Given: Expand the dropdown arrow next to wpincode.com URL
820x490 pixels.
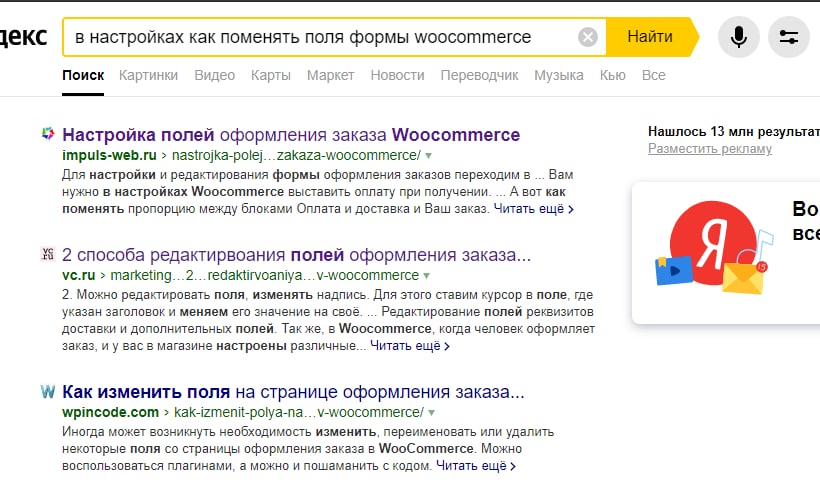Looking at the screenshot, I should 431,413.
